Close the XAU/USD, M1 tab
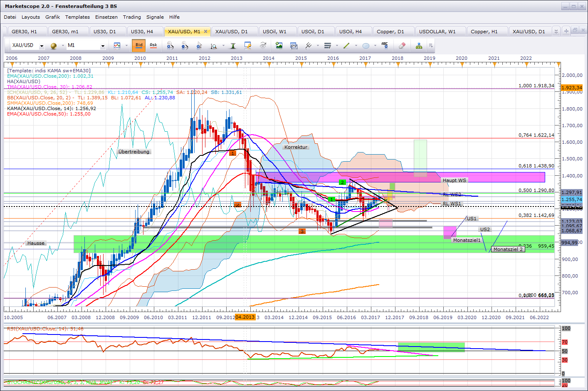The width and height of the screenshot is (588, 391). [x=205, y=31]
